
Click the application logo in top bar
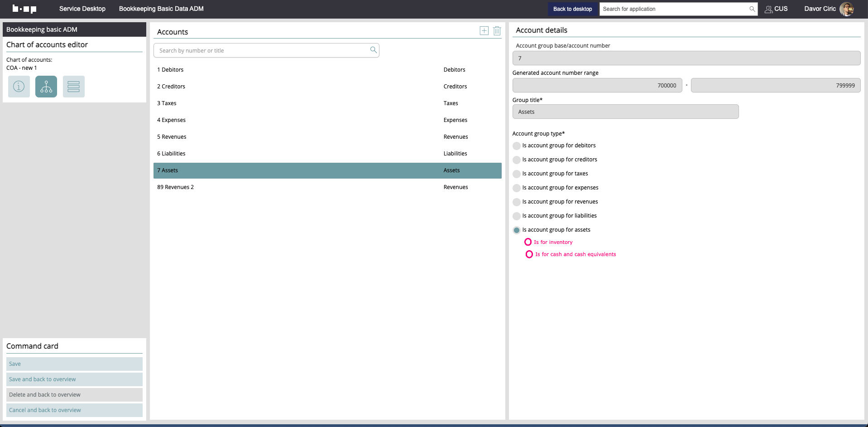pyautogui.click(x=24, y=9)
